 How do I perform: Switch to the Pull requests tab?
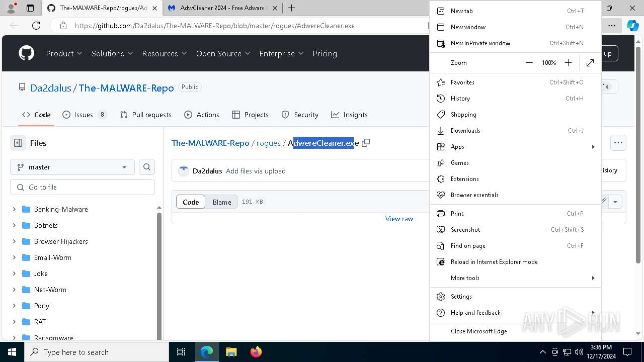[146, 115]
